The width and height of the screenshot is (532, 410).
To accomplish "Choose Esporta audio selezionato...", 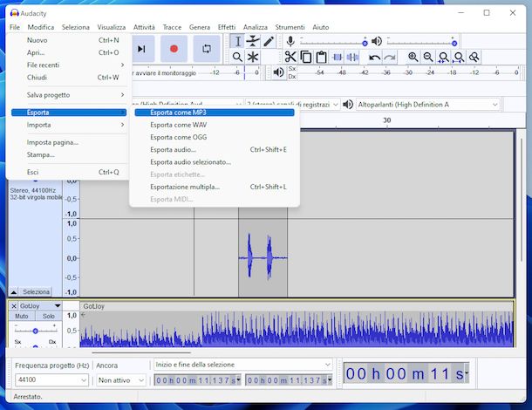I will point(215,162).
